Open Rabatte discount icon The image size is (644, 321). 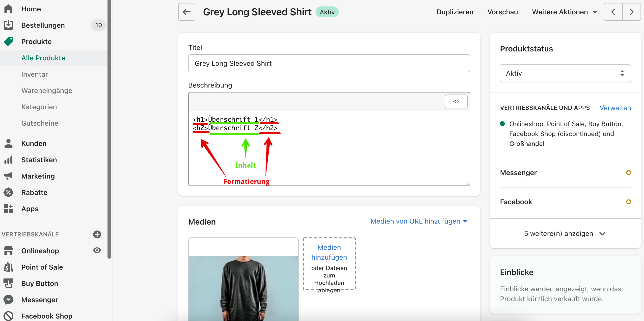click(x=8, y=192)
